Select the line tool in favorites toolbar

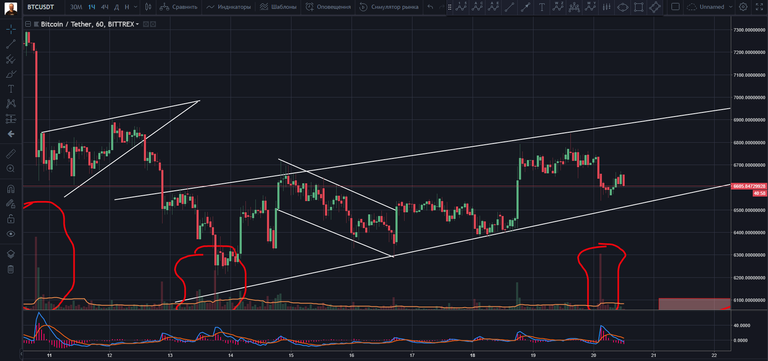509,7
